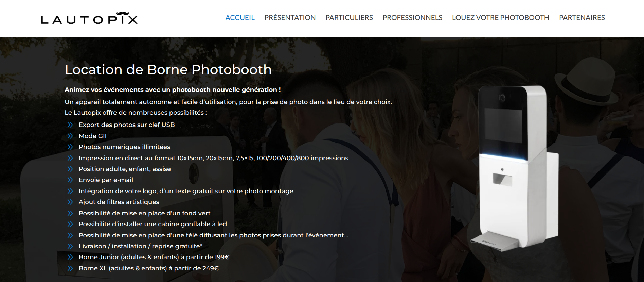
Task: Click the chevron beside 'Envoie par e-mail'
Action: (x=70, y=180)
